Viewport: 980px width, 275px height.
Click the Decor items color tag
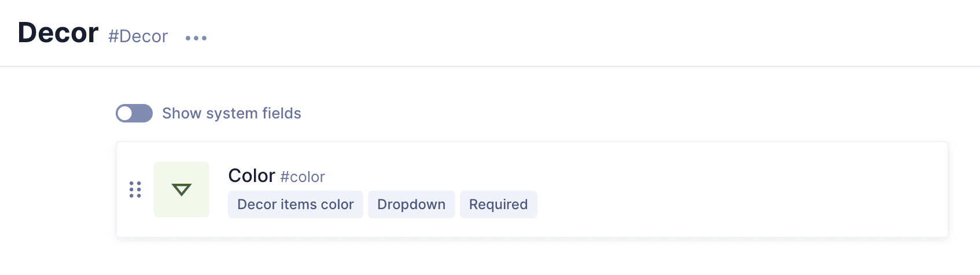295,205
